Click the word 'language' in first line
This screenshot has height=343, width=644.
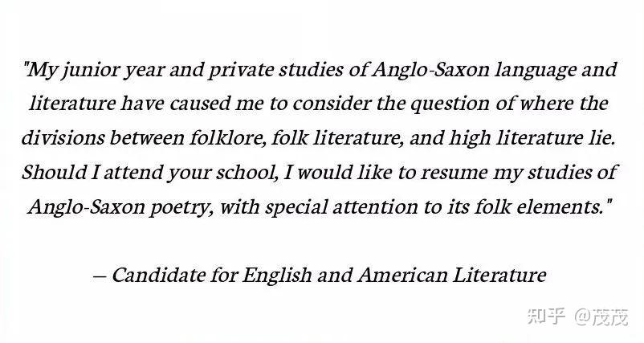tap(535, 70)
